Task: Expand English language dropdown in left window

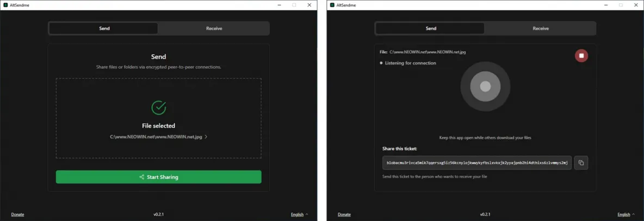Action: point(299,214)
